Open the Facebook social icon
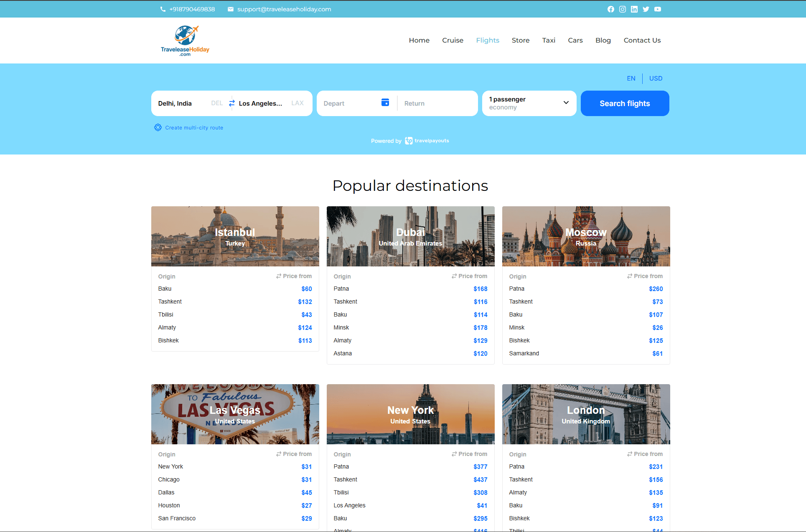Viewport: 806px width, 532px height. 610,9
